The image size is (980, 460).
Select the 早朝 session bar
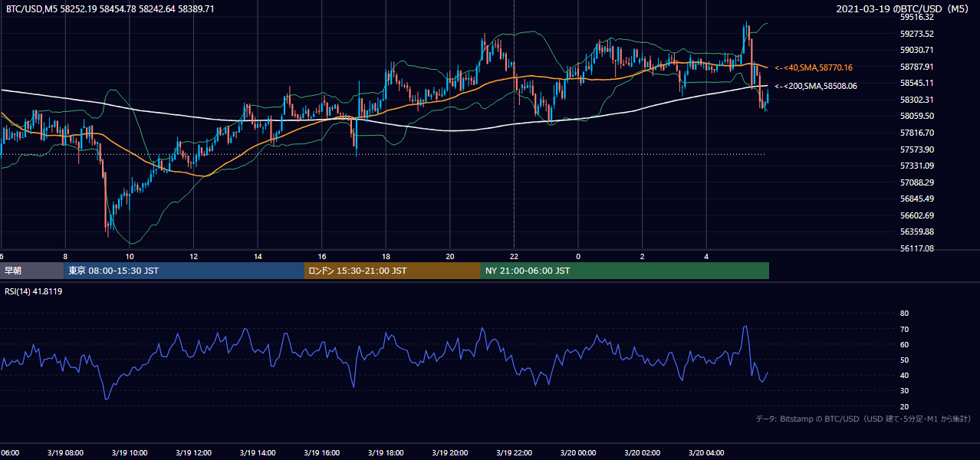[32, 271]
